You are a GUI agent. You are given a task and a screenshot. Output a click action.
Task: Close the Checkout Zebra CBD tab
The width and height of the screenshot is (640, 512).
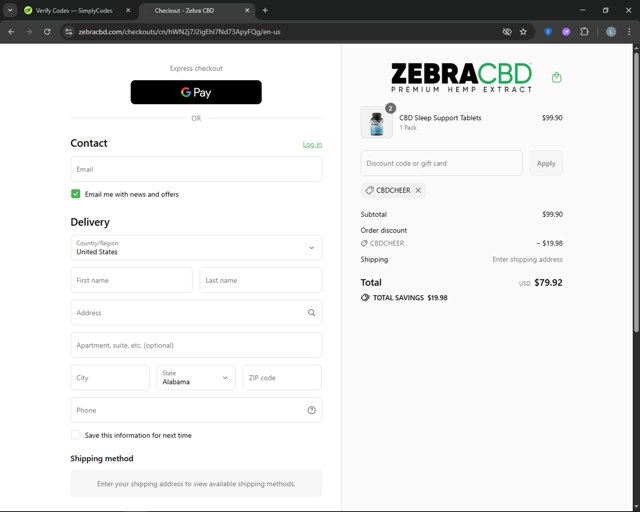247,11
